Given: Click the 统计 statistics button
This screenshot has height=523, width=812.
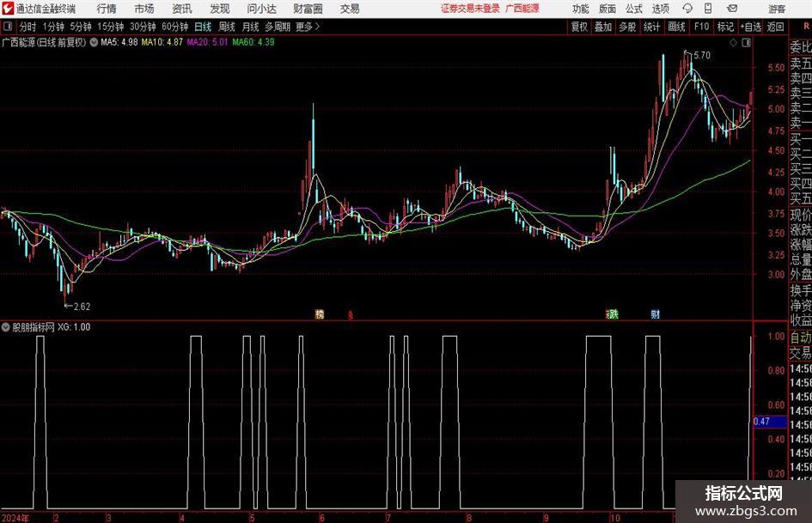Looking at the screenshot, I should tap(651, 27).
